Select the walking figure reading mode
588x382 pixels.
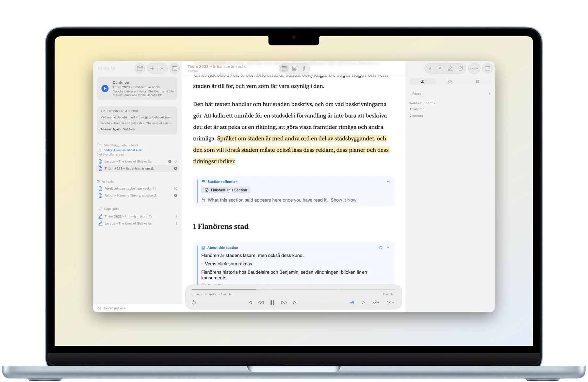[x=304, y=68]
